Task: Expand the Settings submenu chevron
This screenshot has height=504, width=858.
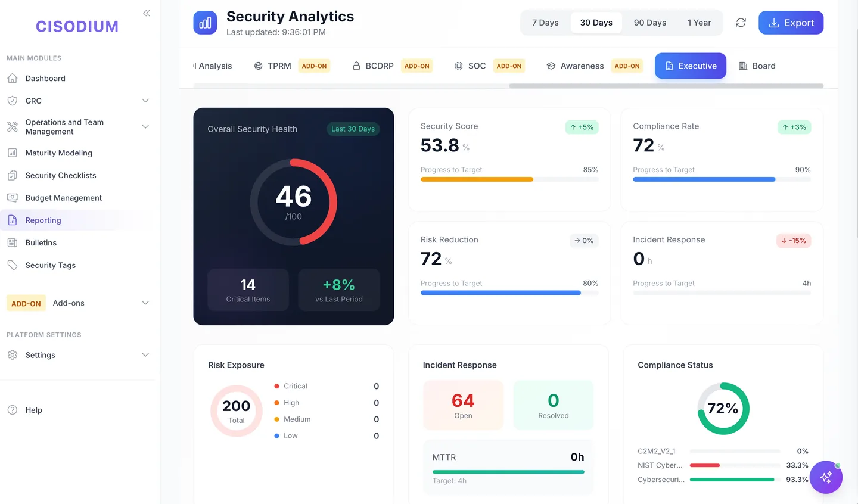Action: (x=145, y=355)
